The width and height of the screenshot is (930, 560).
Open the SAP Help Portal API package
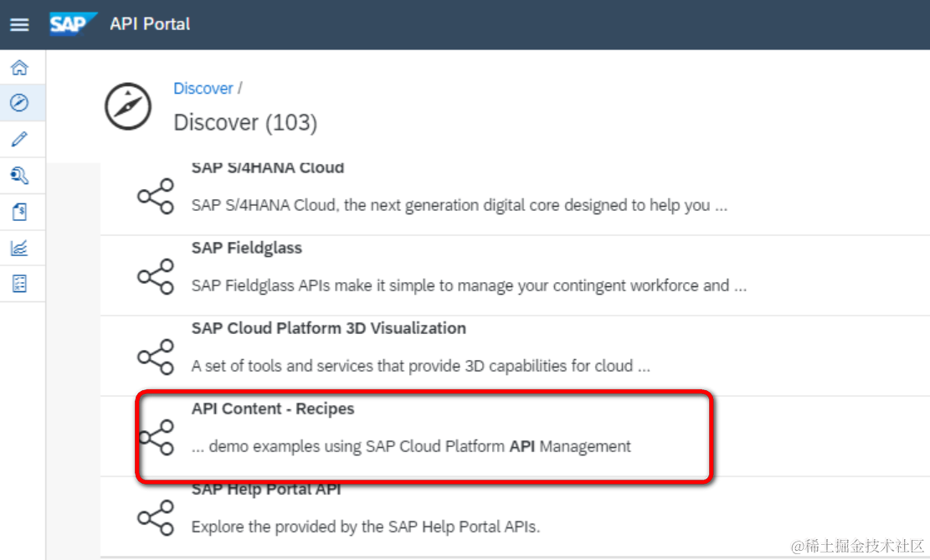266,490
